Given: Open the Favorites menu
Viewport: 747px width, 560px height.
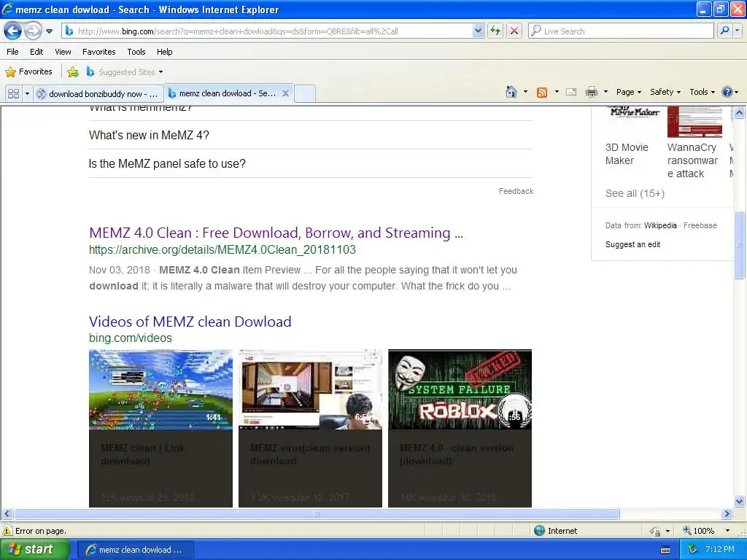Looking at the screenshot, I should click(98, 52).
